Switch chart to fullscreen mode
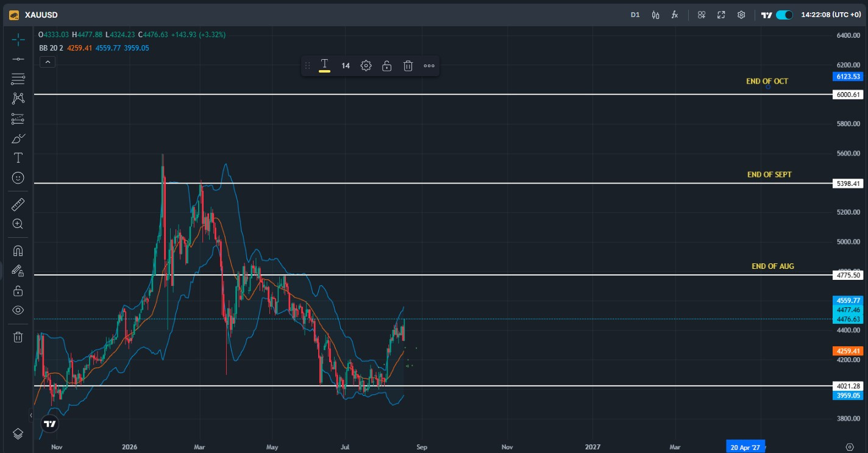Image resolution: width=868 pixels, height=453 pixels. tap(721, 15)
